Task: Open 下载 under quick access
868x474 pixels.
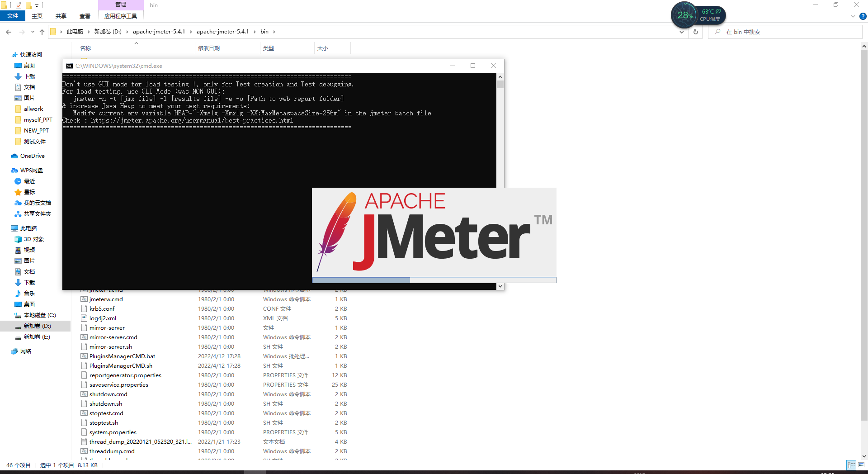Action: point(29,76)
